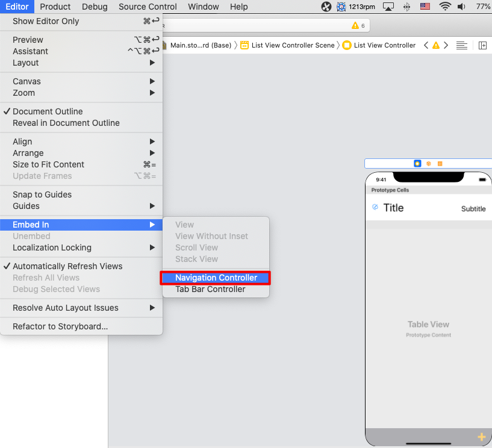The image size is (492, 448).
Task: Open the Window menu
Action: pos(204,7)
